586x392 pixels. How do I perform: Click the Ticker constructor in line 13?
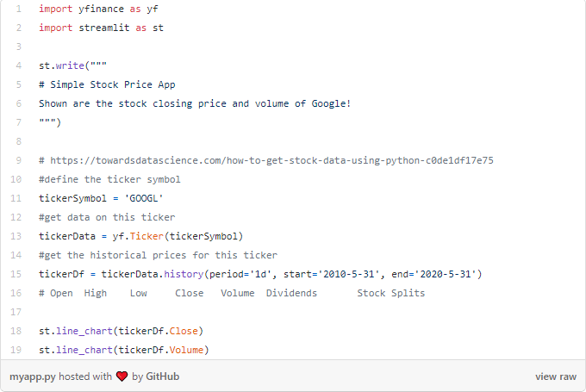click(146, 236)
